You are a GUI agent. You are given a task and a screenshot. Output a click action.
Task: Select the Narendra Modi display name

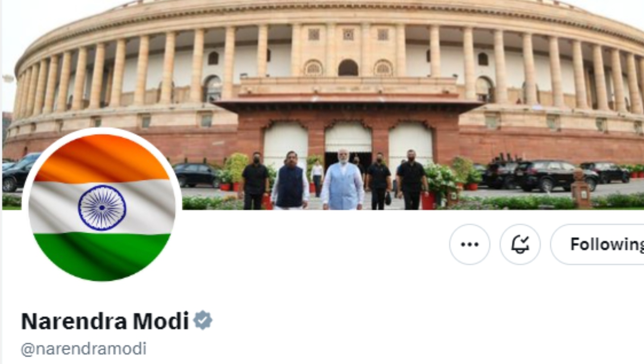point(105,321)
